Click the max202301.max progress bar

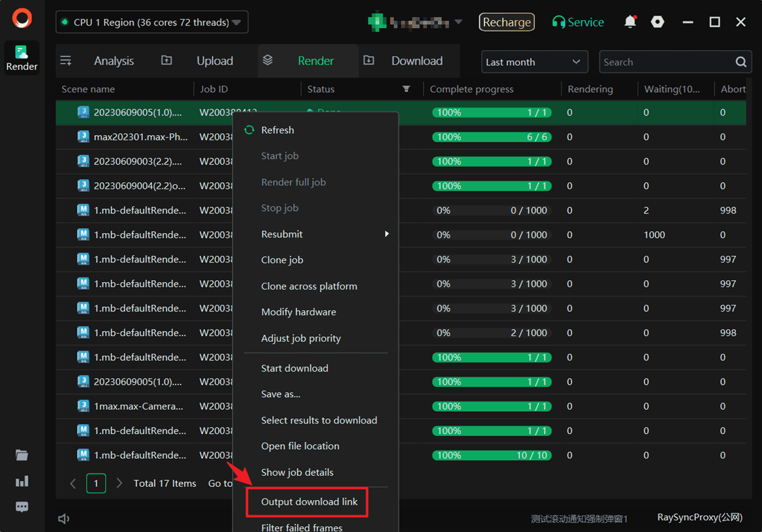click(x=492, y=137)
